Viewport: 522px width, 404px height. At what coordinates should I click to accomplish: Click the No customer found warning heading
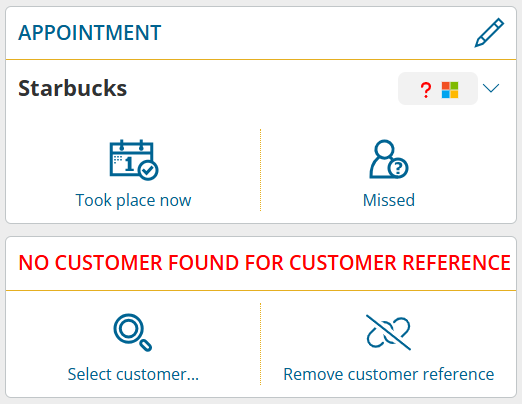(x=264, y=263)
